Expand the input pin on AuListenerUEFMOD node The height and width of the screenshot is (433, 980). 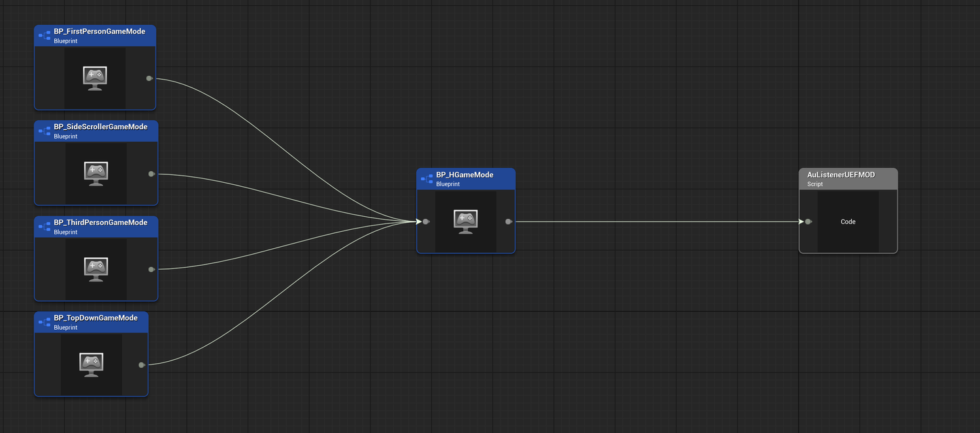[808, 221]
